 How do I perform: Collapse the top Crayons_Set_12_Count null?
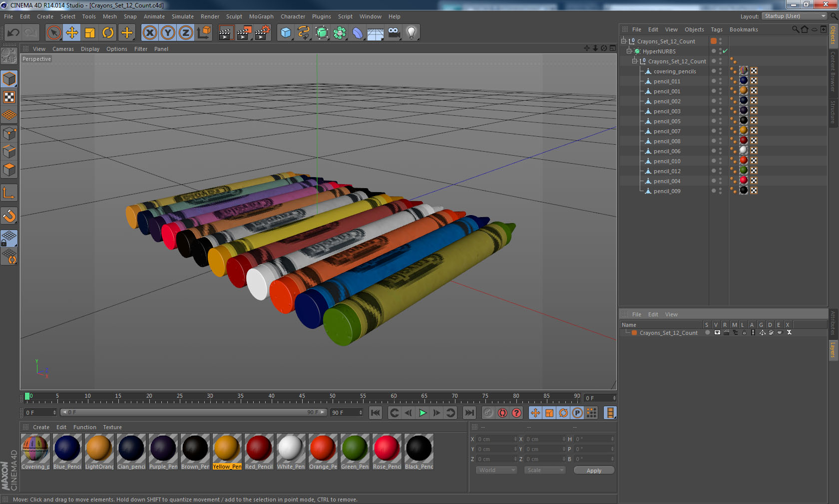[x=624, y=41]
